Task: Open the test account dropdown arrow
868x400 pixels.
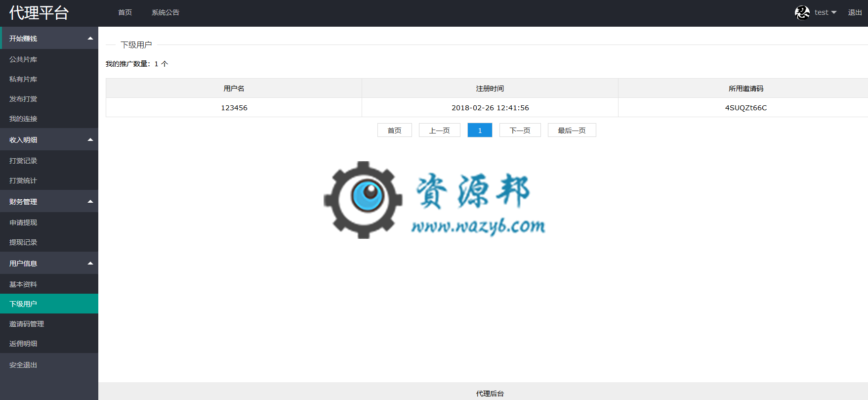Action: 834,12
